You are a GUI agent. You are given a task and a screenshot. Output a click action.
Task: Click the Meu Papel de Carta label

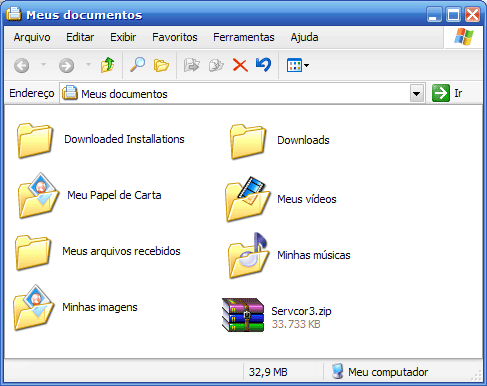[114, 195]
